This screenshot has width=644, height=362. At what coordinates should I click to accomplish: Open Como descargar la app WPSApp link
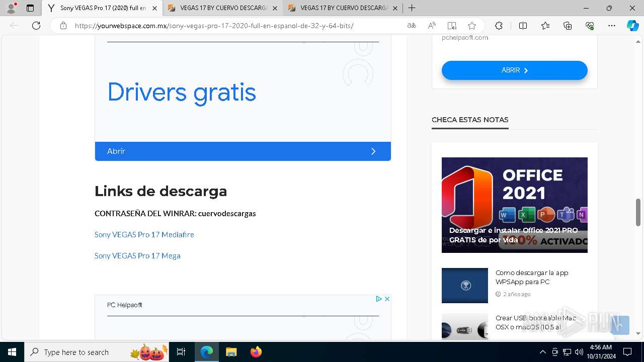pyautogui.click(x=532, y=277)
